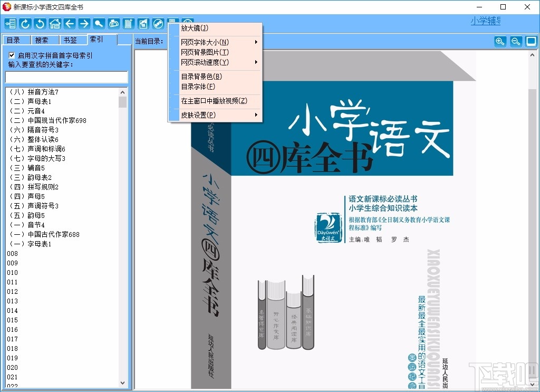540x392 pixels.
Task: Toggle full screen view icon
Action: tap(531, 42)
